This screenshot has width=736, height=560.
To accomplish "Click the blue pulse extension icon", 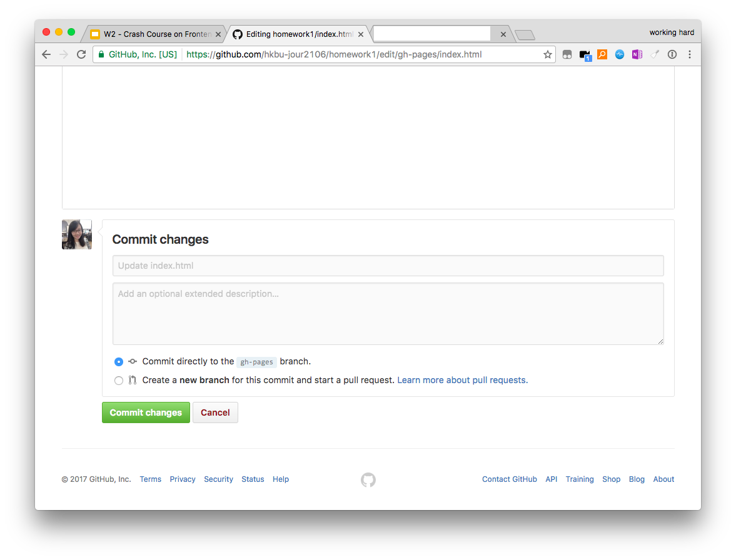I will [619, 54].
